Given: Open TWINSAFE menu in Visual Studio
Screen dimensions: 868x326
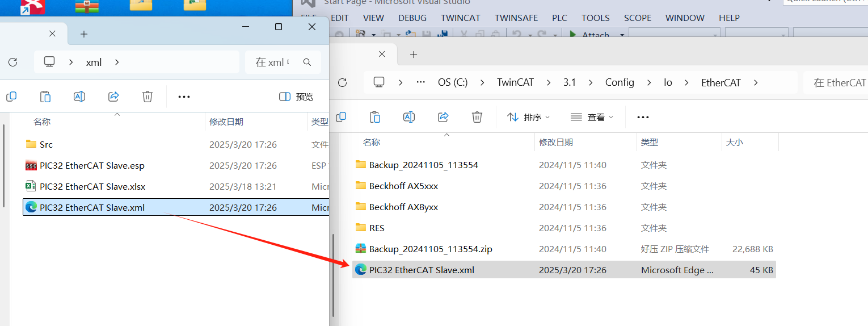Looking at the screenshot, I should coord(516,18).
